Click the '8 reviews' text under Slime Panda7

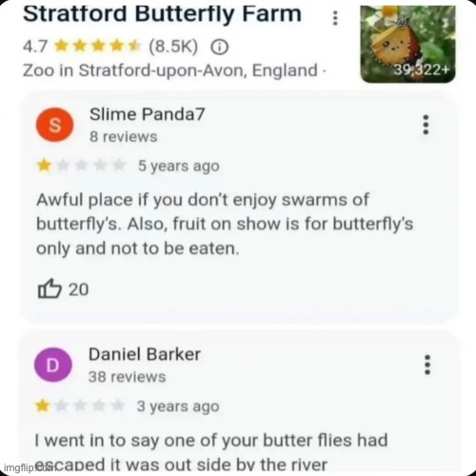coord(124,137)
